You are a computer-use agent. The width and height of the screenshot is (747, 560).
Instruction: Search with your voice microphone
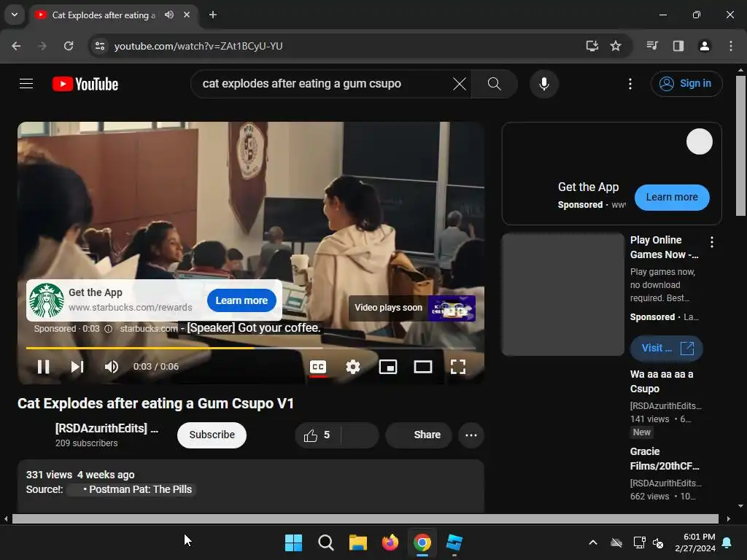click(x=543, y=84)
